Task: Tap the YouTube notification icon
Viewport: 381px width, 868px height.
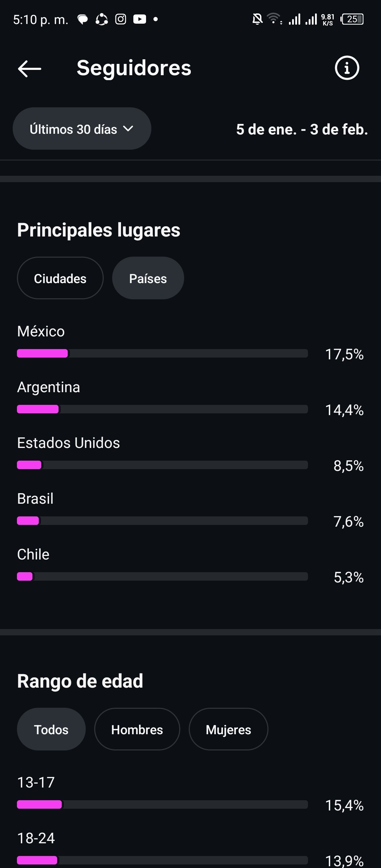Action: coord(140,19)
